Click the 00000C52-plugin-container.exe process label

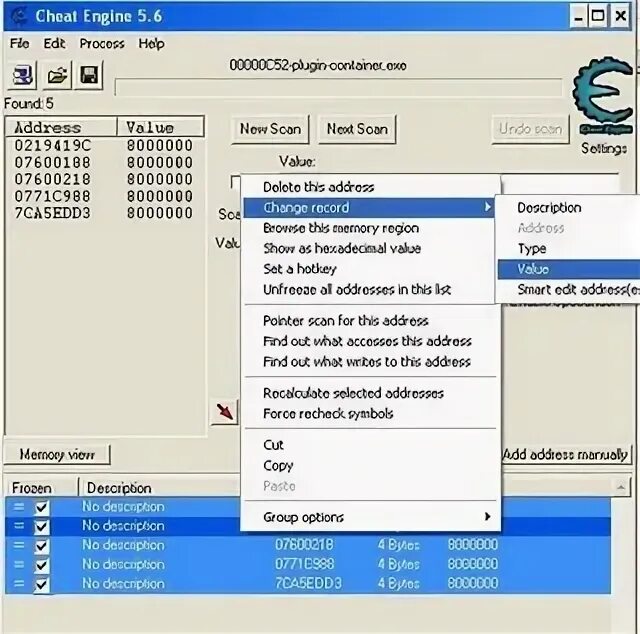click(x=318, y=65)
